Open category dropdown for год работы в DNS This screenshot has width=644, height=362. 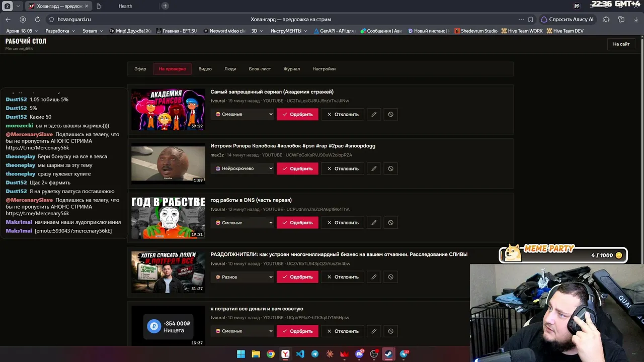tap(242, 223)
